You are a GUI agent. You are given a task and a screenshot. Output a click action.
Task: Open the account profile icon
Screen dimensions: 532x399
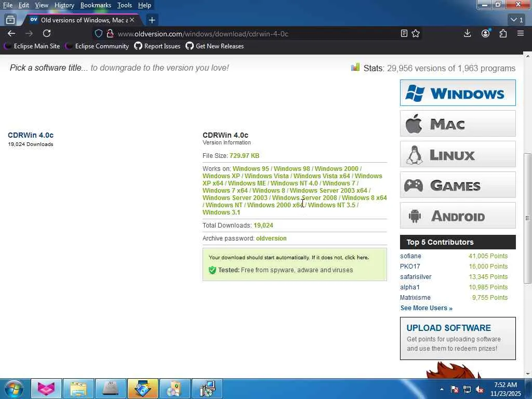[x=486, y=33]
